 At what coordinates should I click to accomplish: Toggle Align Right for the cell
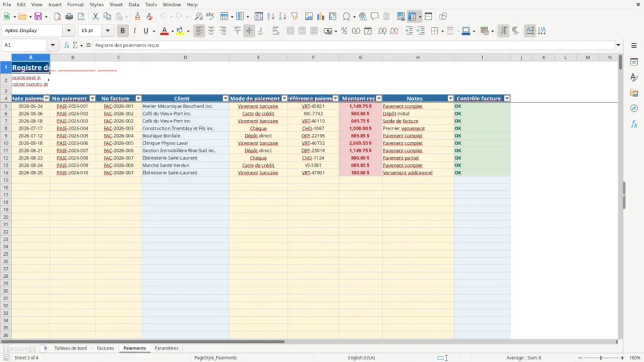223,31
